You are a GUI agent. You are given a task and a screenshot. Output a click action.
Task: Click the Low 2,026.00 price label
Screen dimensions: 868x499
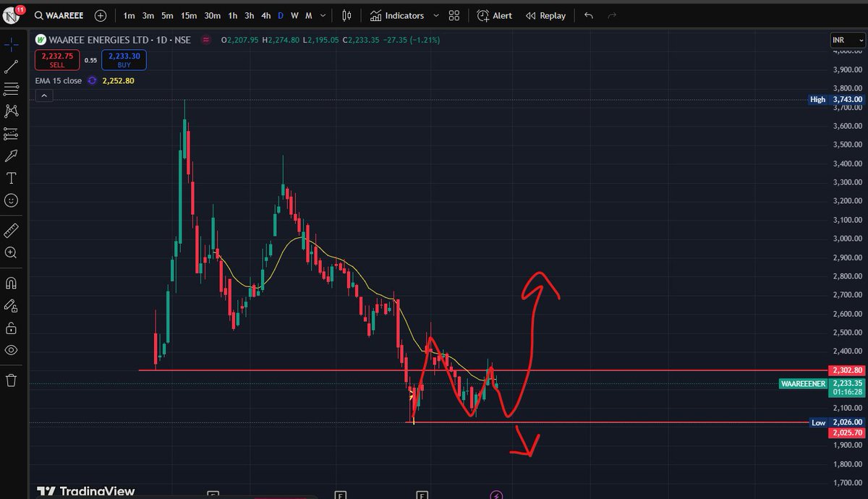[835, 422]
